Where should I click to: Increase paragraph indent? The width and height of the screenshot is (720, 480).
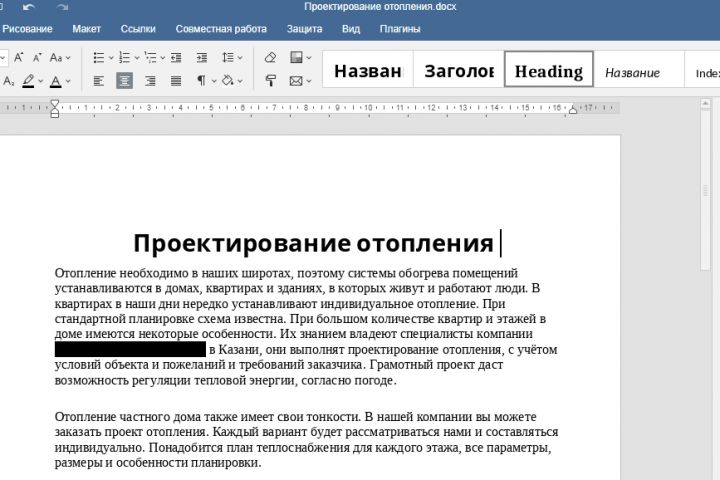coord(202,57)
